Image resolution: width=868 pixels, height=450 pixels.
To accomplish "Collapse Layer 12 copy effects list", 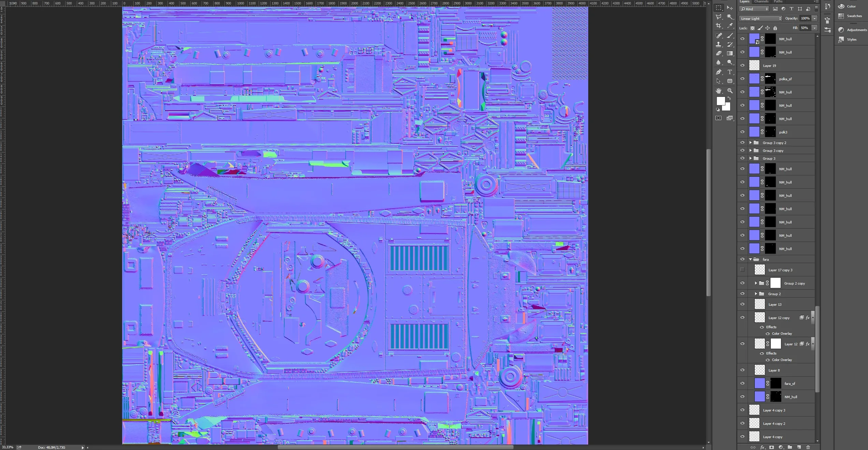I will (x=813, y=318).
